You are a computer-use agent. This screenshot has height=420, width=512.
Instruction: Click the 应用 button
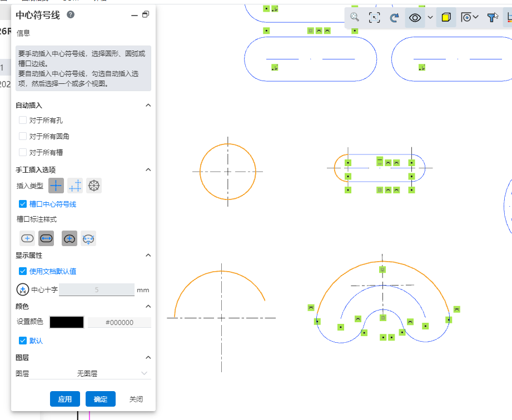65,399
